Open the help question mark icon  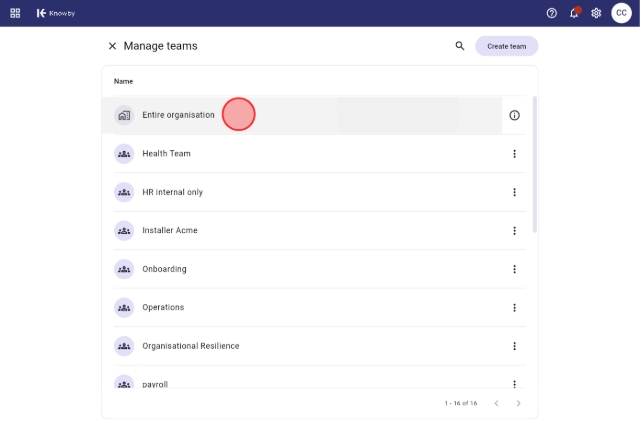(551, 13)
